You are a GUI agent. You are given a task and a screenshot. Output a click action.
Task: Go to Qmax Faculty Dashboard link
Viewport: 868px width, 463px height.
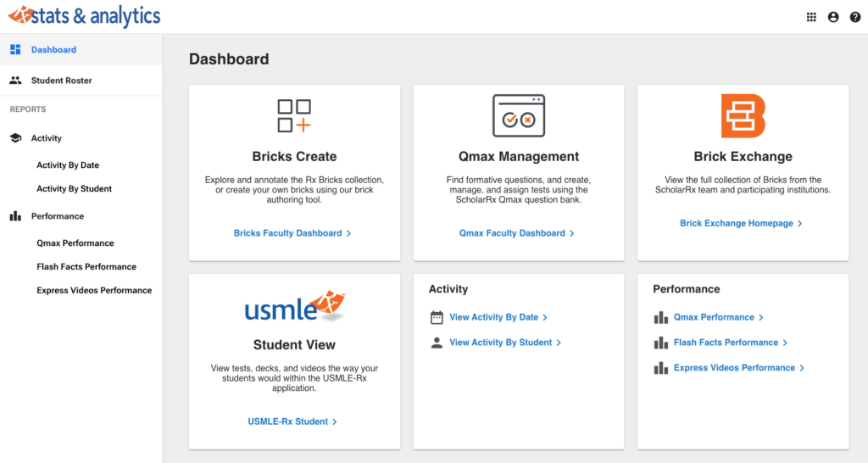tap(516, 233)
